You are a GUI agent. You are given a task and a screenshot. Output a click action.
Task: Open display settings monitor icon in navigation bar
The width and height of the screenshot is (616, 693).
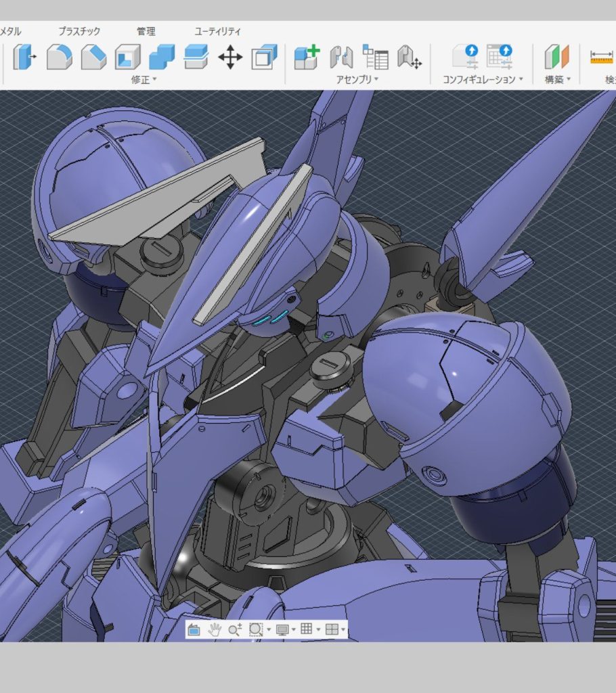pos(282,629)
